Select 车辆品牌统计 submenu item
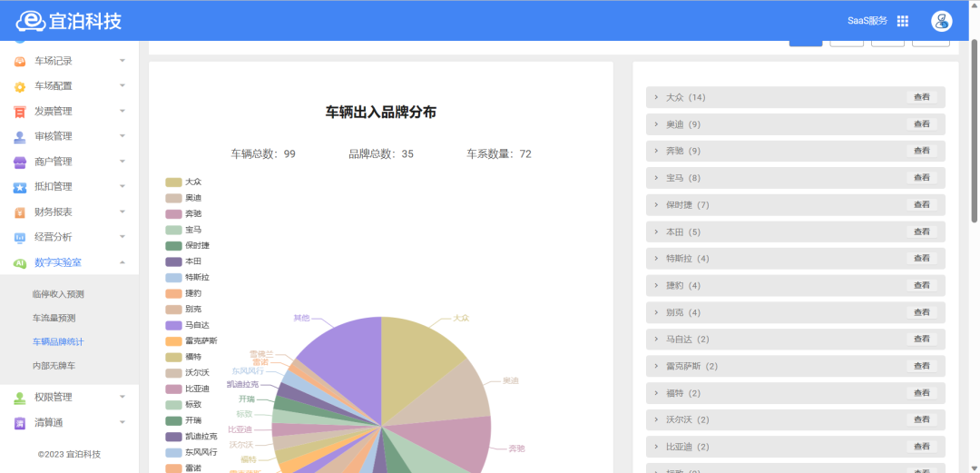Image resolution: width=980 pixels, height=473 pixels. point(58,341)
